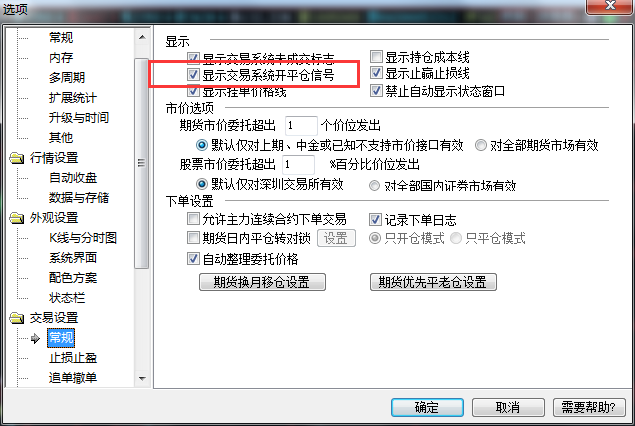Image resolution: width=635 pixels, height=426 pixels.
Task: Click 期货换月移仓设置 button
Action: 262,282
